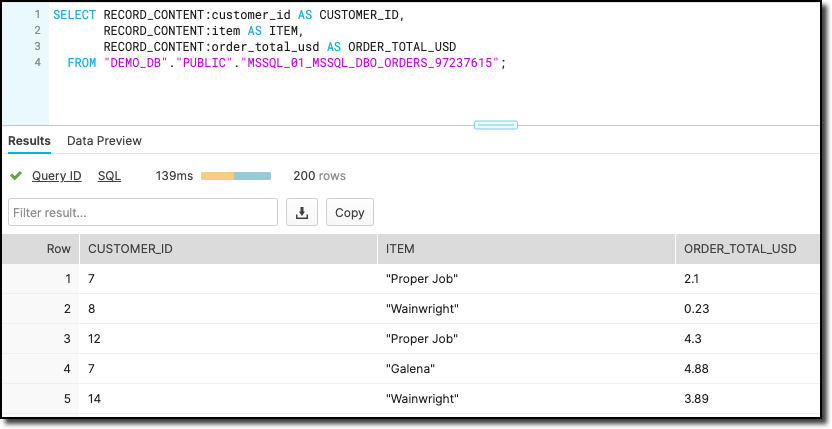The height and width of the screenshot is (429, 832).
Task: Click customer ID cell with value 12
Action: (95, 339)
